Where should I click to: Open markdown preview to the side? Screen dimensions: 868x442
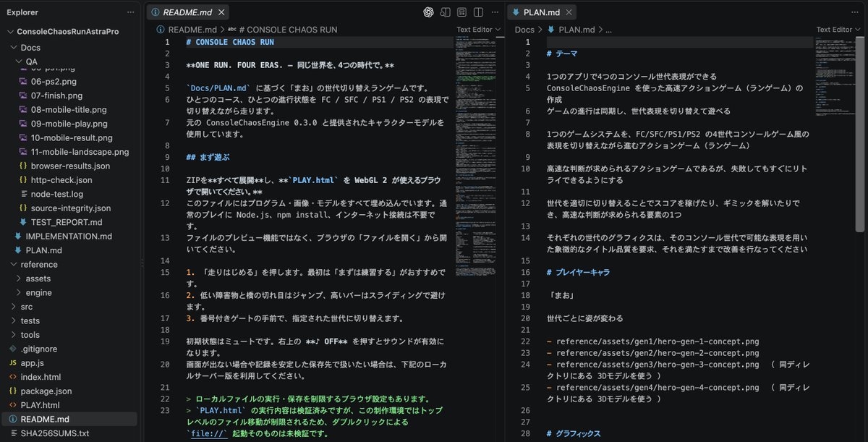[x=445, y=12]
